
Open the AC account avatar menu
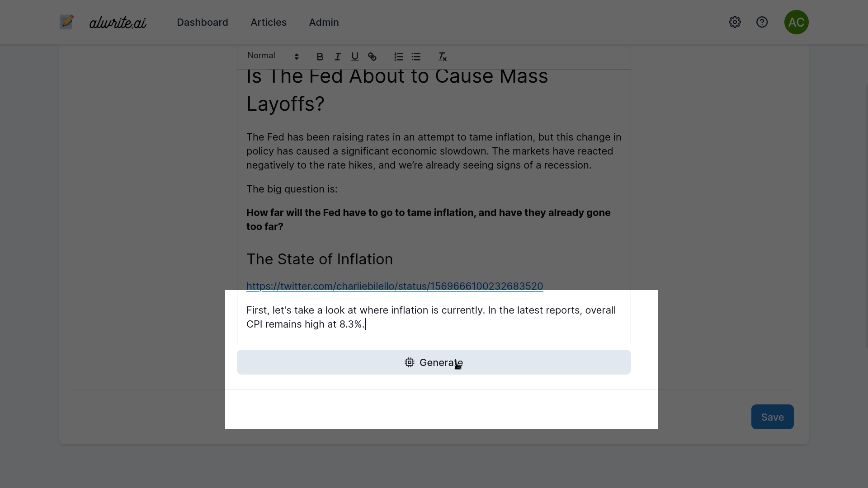[x=797, y=22]
